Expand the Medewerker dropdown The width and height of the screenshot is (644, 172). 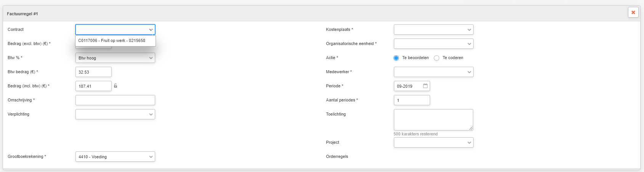(434, 72)
